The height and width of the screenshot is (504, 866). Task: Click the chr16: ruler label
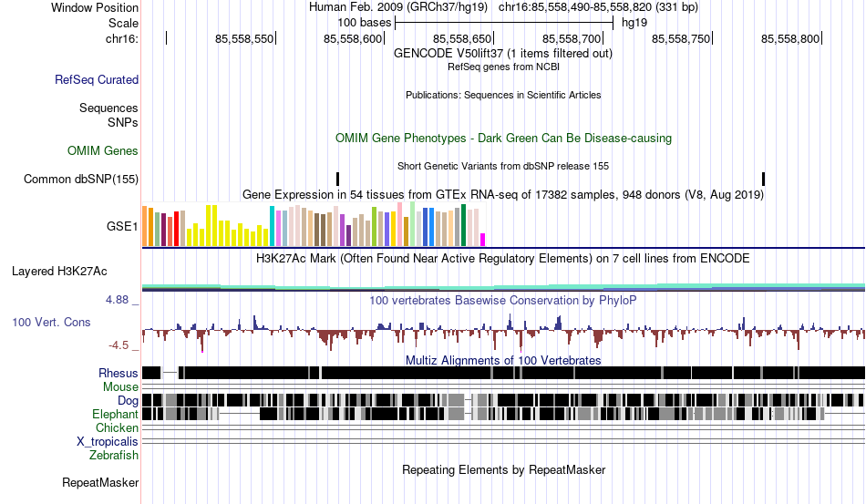(122, 38)
